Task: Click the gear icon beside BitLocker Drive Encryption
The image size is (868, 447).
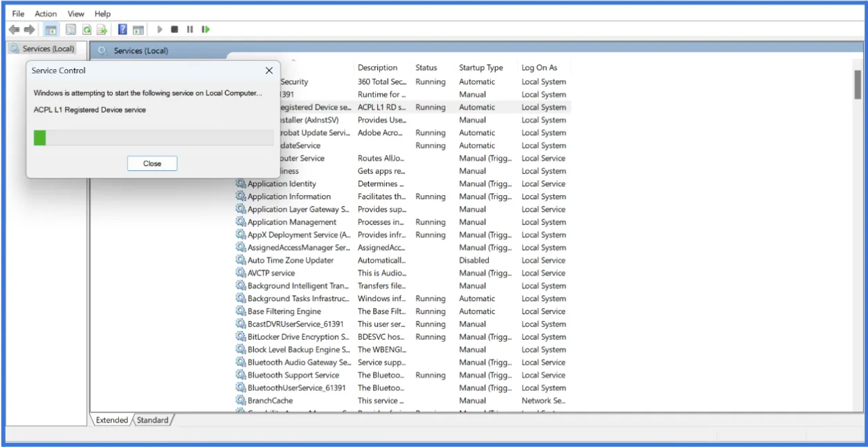Action: 241,337
